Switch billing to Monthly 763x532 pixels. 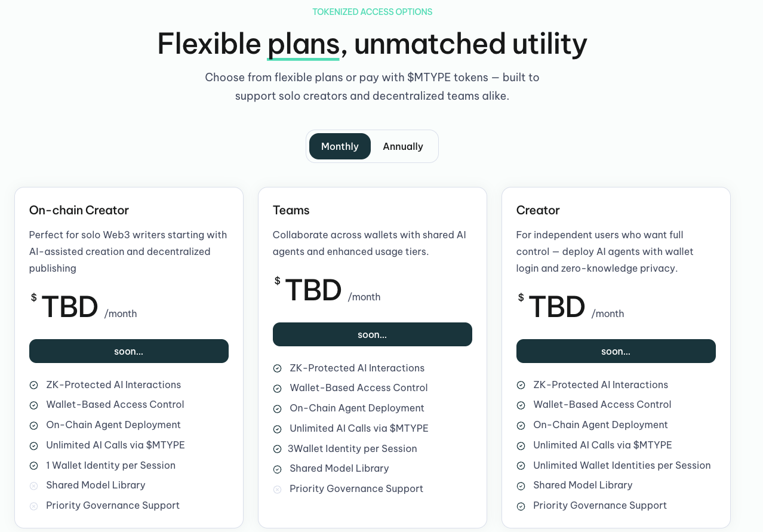click(x=340, y=146)
